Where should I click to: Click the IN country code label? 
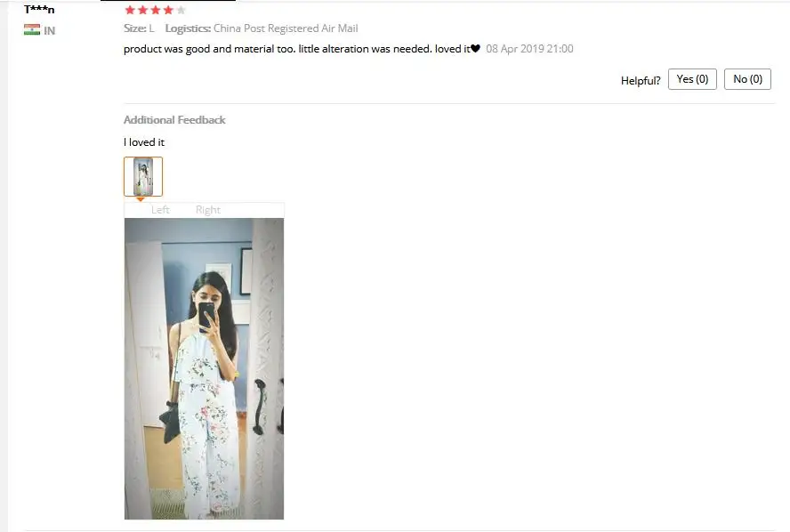click(50, 31)
